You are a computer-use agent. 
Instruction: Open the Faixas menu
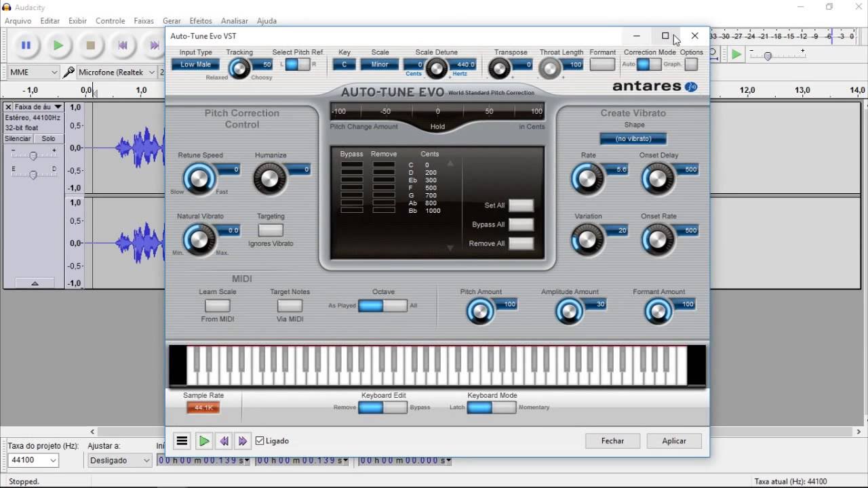144,21
